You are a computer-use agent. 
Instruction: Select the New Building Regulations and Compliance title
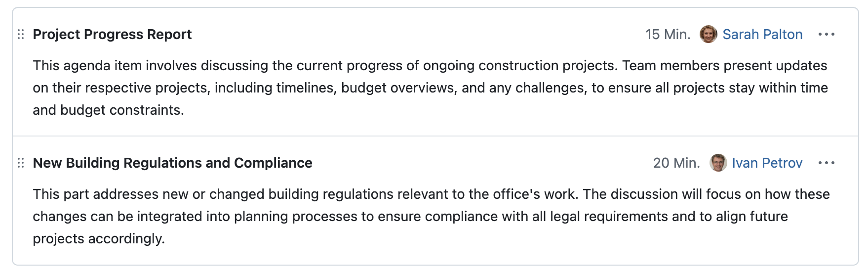(x=172, y=163)
